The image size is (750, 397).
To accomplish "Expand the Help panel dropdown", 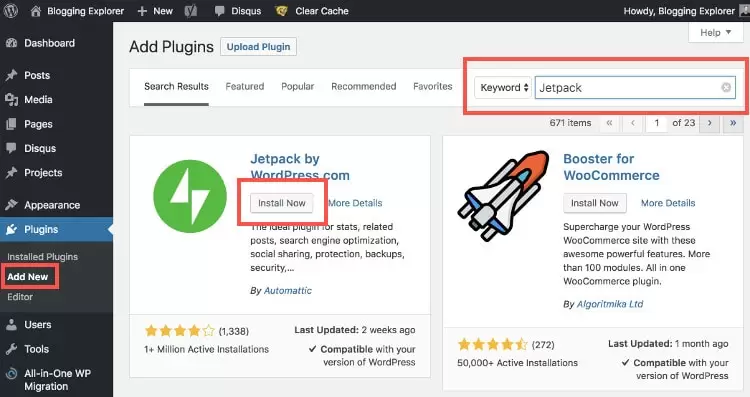I will (716, 33).
